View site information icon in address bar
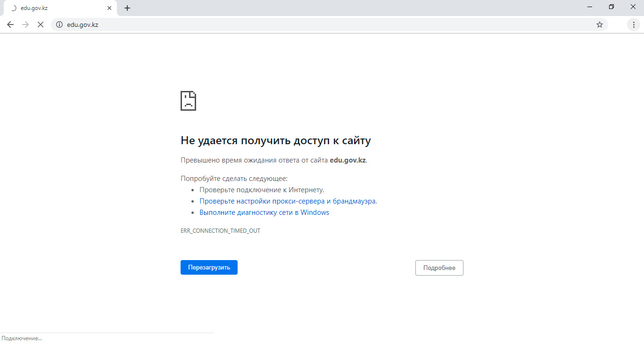644x343 pixels. (x=59, y=24)
